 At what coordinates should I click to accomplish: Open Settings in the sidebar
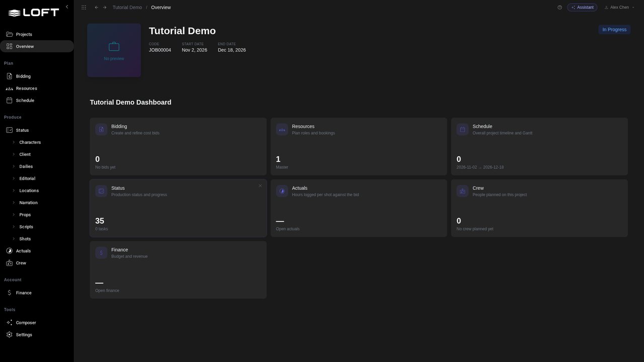[x=37, y=335]
